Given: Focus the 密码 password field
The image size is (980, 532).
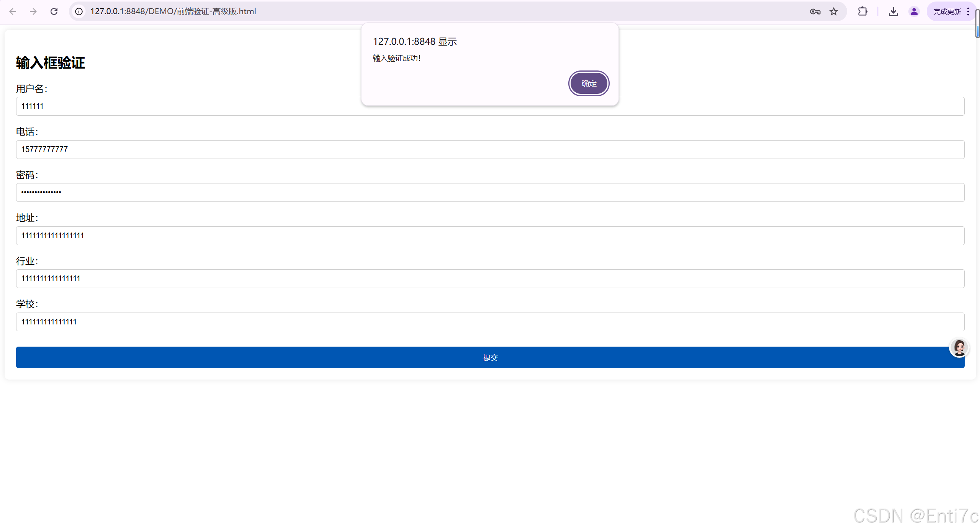Looking at the screenshot, I should pos(490,192).
